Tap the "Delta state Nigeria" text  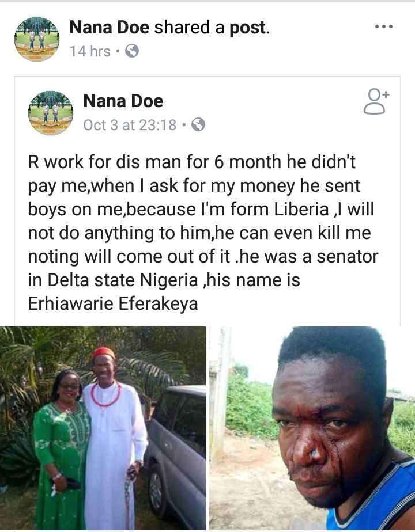(117, 282)
